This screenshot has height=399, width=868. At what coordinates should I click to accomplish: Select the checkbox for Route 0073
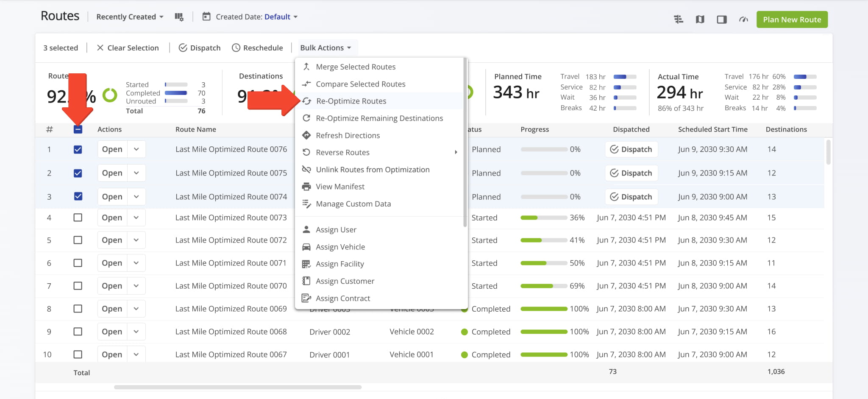[78, 218]
